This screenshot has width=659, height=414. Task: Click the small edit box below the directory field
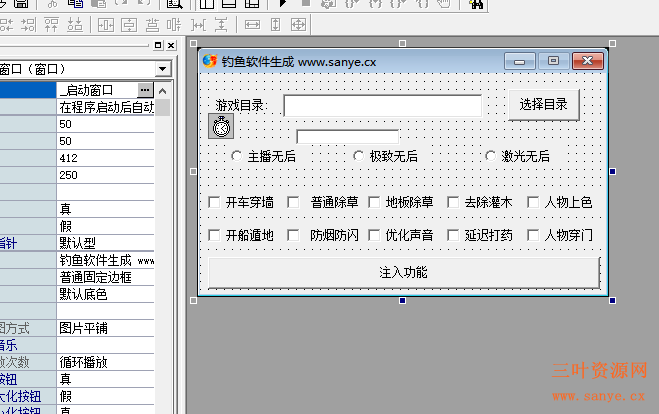[348, 137]
